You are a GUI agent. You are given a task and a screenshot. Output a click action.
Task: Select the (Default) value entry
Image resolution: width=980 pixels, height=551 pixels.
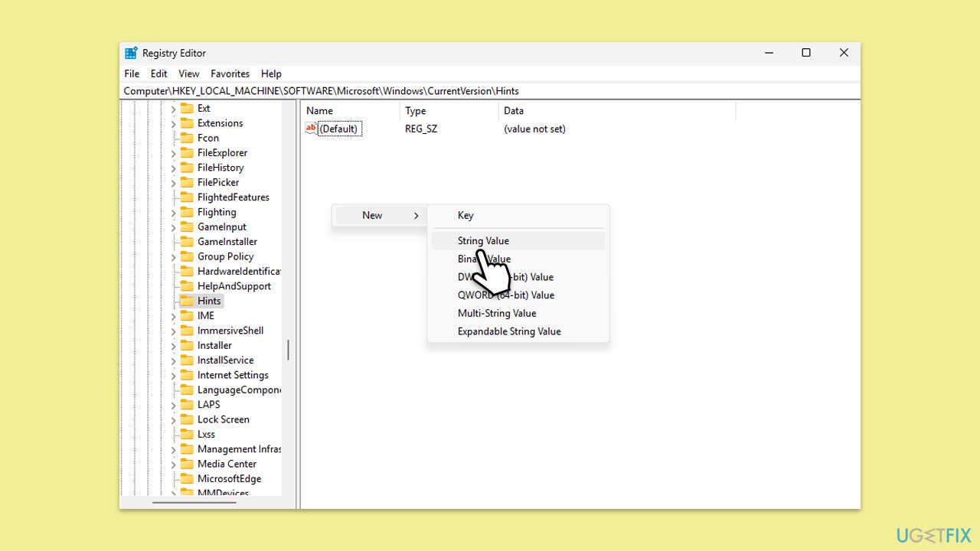[x=338, y=129]
